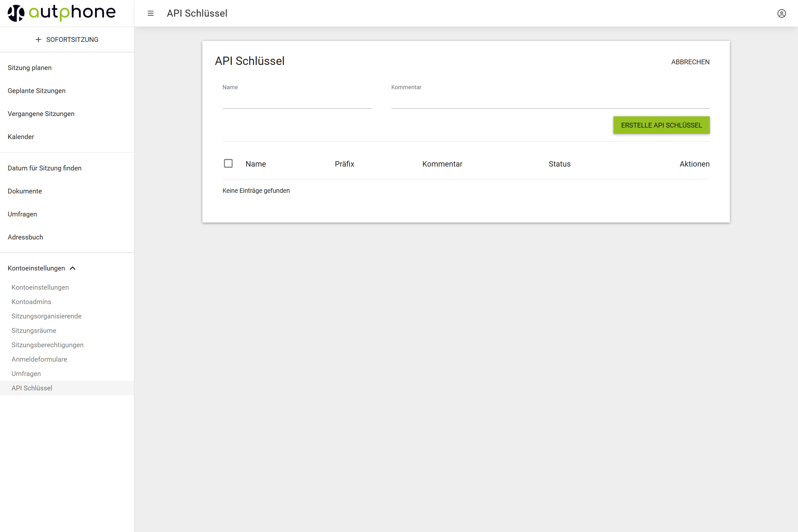Toggle the select-all checkbox in table header
The image size is (798, 532).
[228, 164]
